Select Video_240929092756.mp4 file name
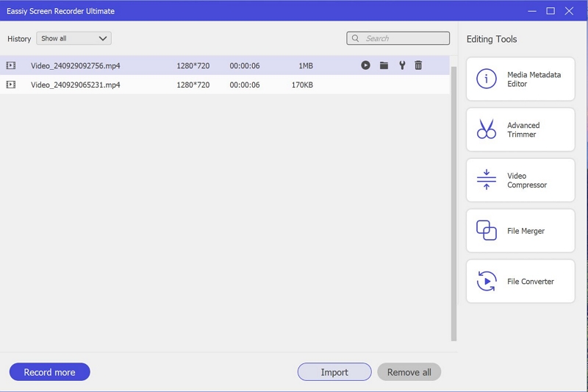Viewport: 588px width, 392px height. [76, 65]
